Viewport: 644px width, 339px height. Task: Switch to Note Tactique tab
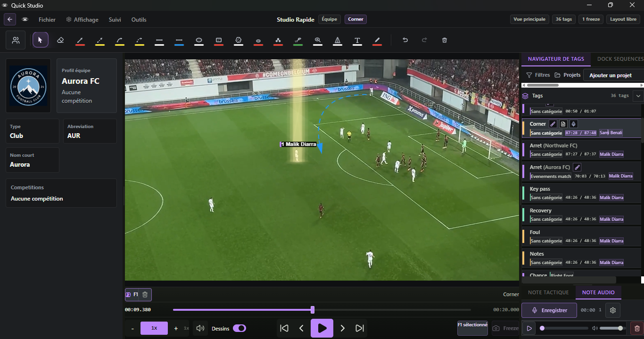coord(548,292)
